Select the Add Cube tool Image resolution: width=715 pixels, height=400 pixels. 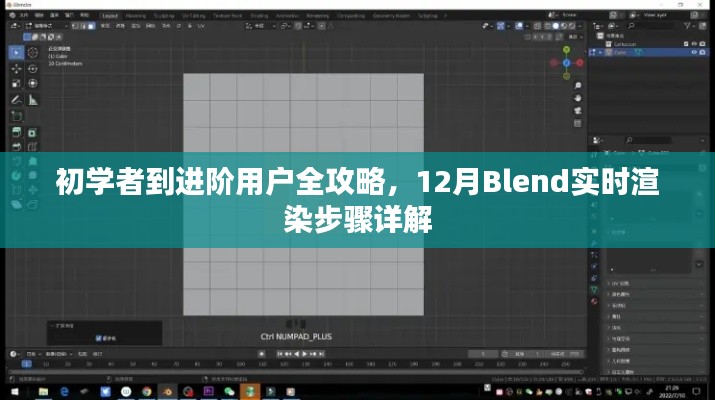click(16, 116)
